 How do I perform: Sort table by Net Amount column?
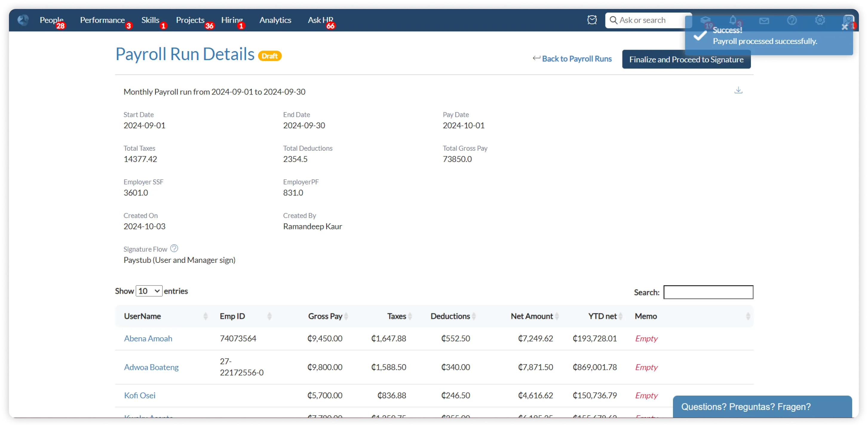pyautogui.click(x=532, y=316)
